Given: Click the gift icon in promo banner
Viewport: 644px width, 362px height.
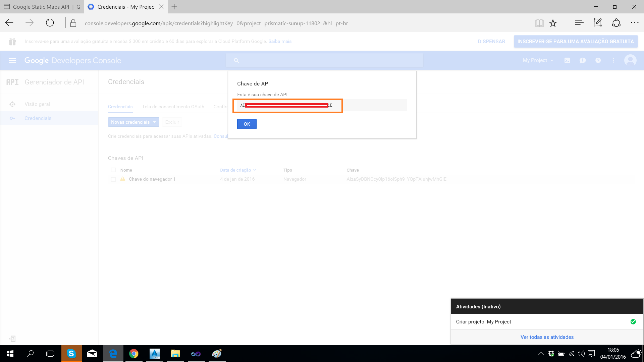Looking at the screenshot, I should [x=12, y=42].
